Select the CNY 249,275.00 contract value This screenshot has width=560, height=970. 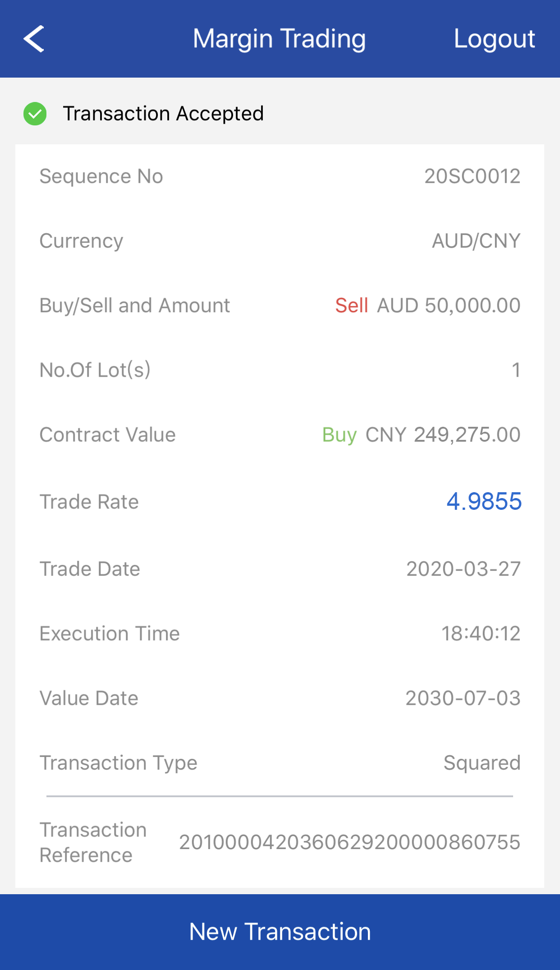443,435
